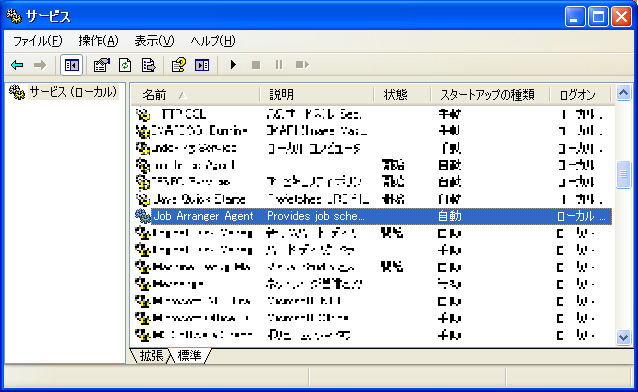Click the scrollbar down arrow

(623, 337)
